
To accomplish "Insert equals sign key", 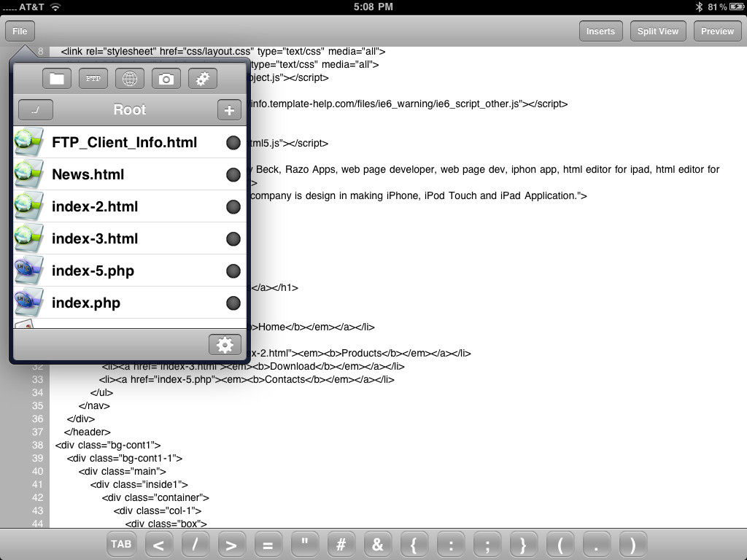I will click(268, 544).
